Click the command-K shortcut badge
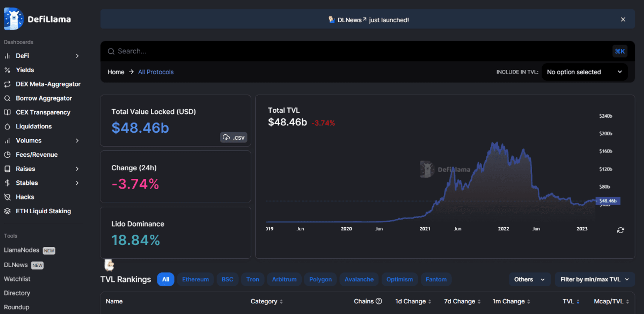The height and width of the screenshot is (314, 644). (620, 51)
